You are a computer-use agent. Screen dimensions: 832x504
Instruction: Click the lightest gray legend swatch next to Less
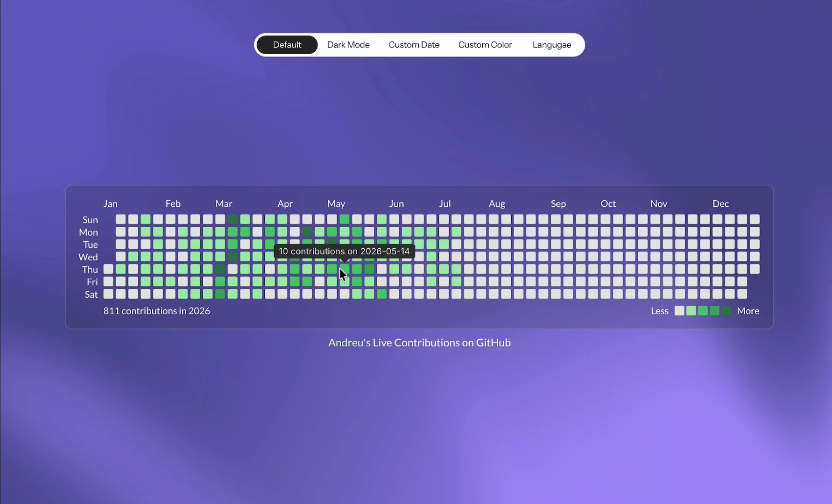679,311
